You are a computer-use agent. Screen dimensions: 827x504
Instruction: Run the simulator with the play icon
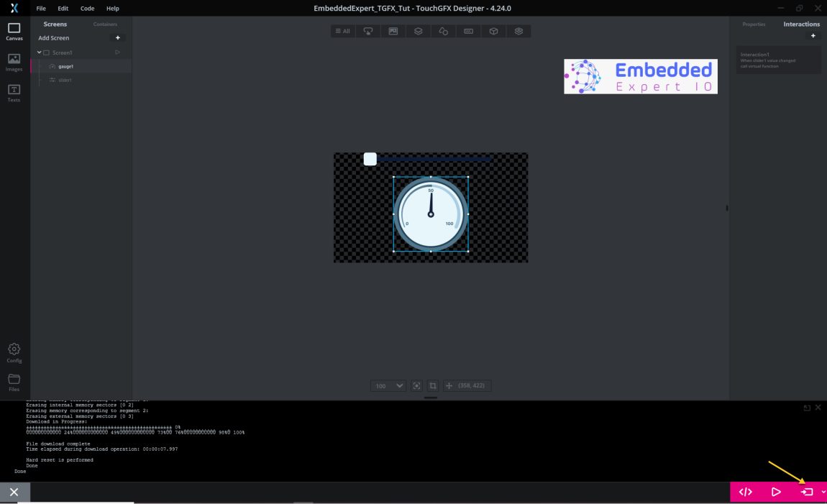[776, 492]
